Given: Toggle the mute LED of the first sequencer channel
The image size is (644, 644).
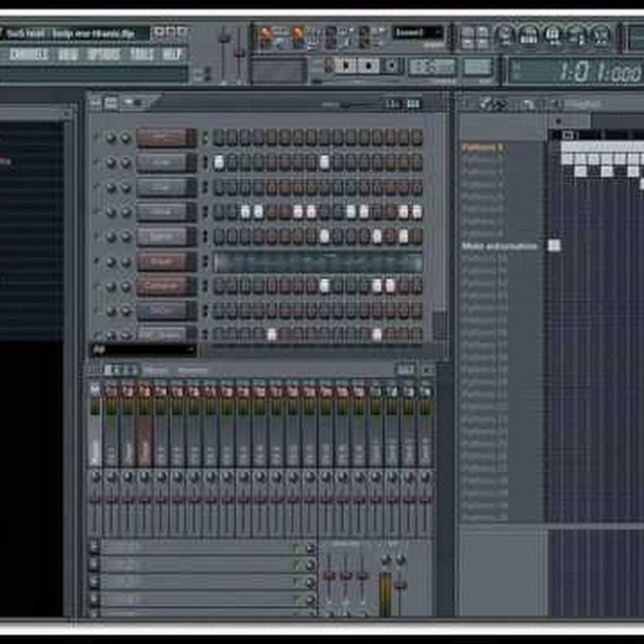Looking at the screenshot, I should click(x=97, y=137).
